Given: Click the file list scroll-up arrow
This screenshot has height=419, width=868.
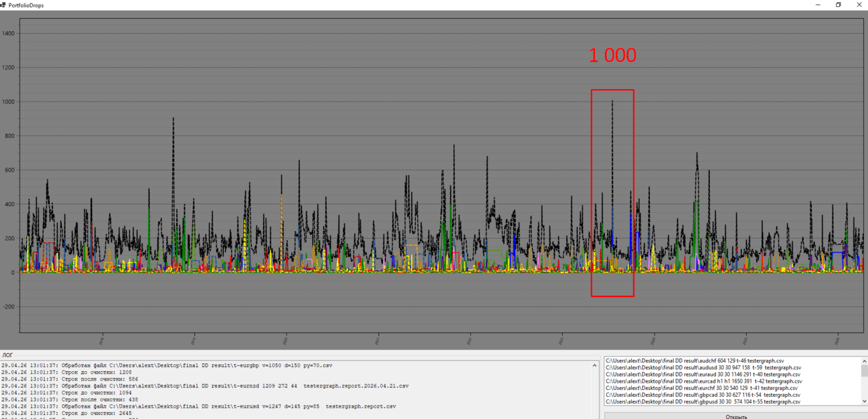Looking at the screenshot, I should pos(864,362).
